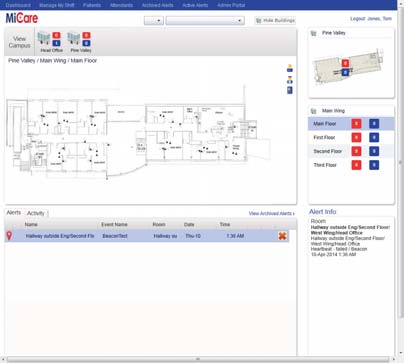
Task: Open the wide dropdown beside Hide Buildings
Action: (205, 21)
